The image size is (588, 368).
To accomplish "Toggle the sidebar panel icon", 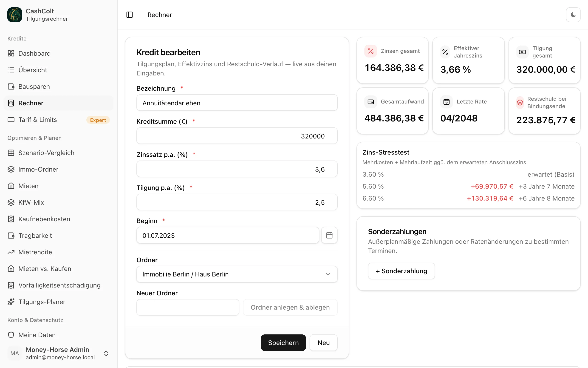I will tap(130, 15).
